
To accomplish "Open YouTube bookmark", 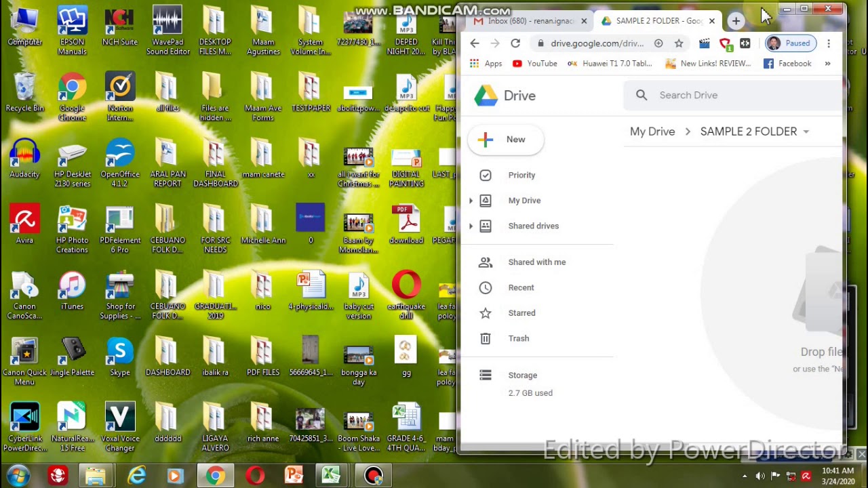I will pyautogui.click(x=535, y=64).
